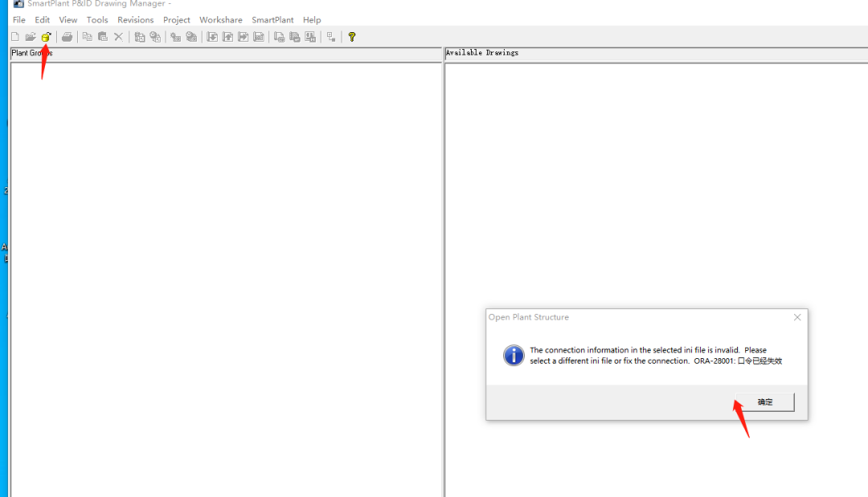Open the Project menu
Viewport: 868px width, 497px height.
point(177,20)
